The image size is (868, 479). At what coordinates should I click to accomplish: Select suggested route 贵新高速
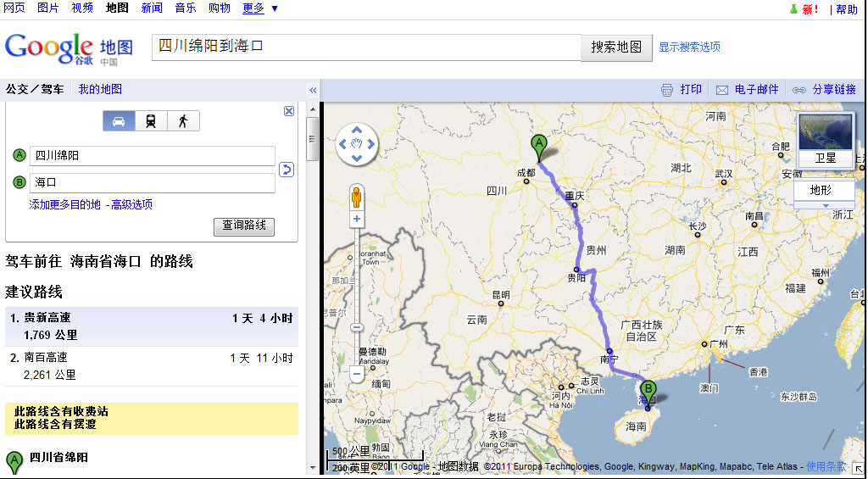tap(47, 318)
